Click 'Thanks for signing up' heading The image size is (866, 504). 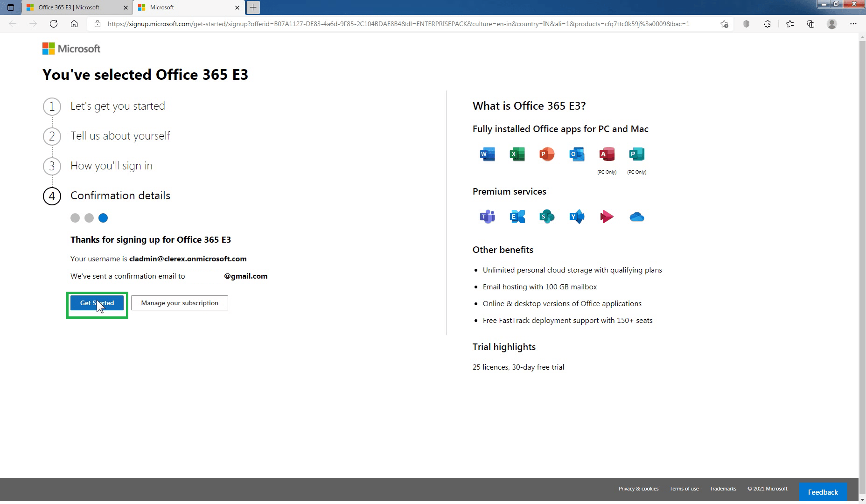pyautogui.click(x=151, y=239)
